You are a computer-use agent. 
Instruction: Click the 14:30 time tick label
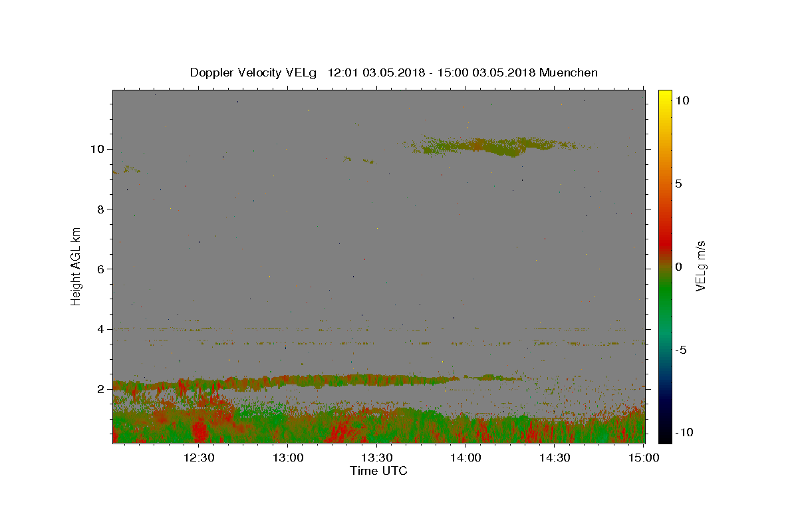554,457
